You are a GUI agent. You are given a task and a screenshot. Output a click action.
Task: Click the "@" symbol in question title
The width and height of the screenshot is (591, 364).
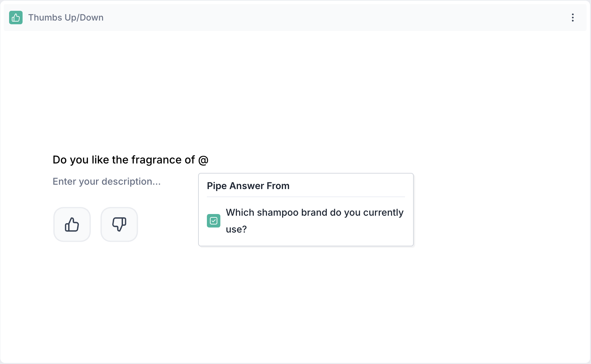click(203, 160)
